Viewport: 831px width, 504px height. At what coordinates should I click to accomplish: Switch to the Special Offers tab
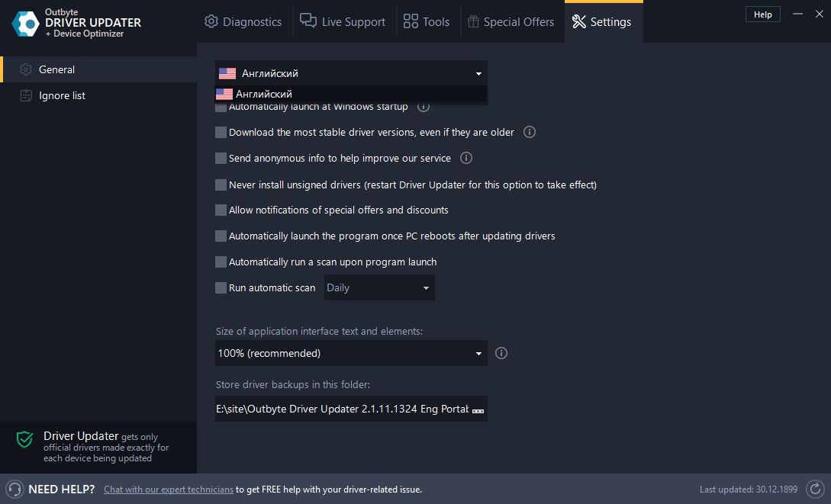click(x=511, y=21)
